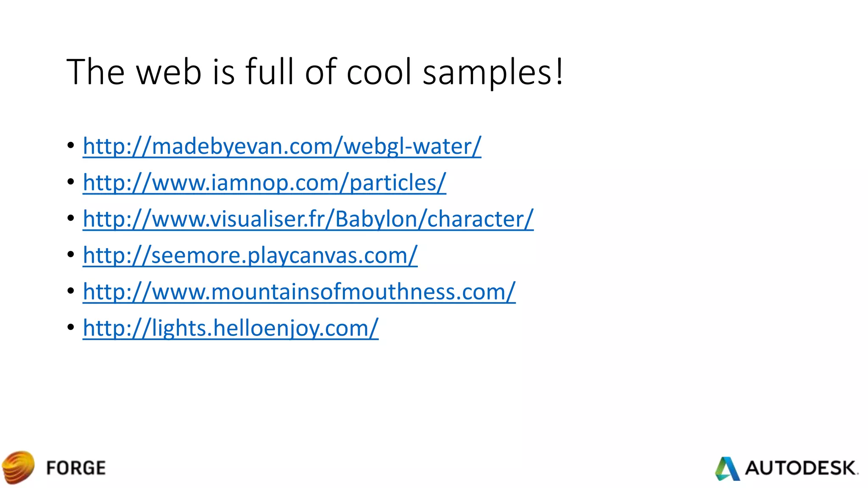The image size is (868, 488).
Task: Follow the visualiser.fr Babylon character link
Action: [308, 219]
